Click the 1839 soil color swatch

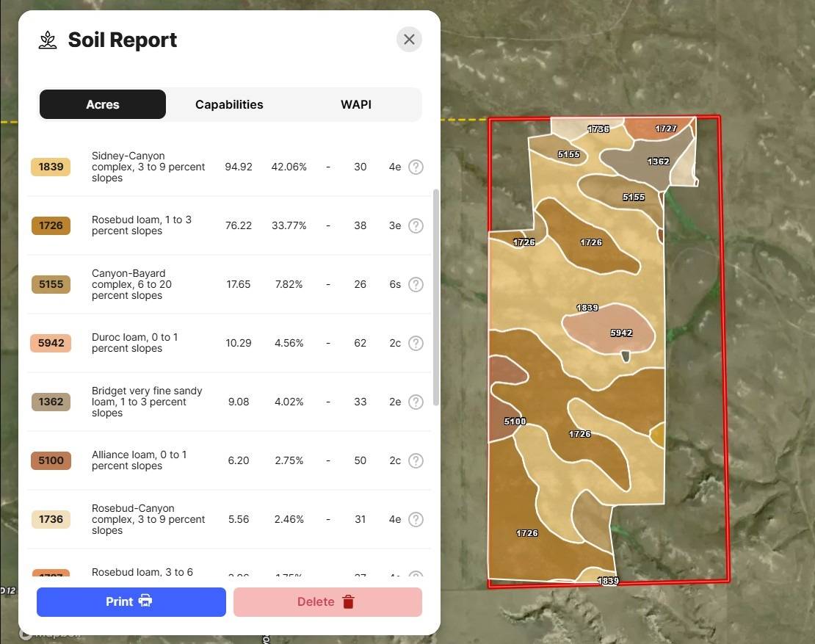[x=51, y=167]
